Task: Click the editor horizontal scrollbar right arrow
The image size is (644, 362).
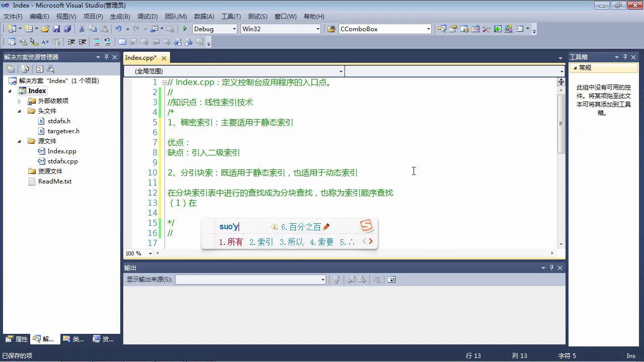Action: (x=553, y=253)
